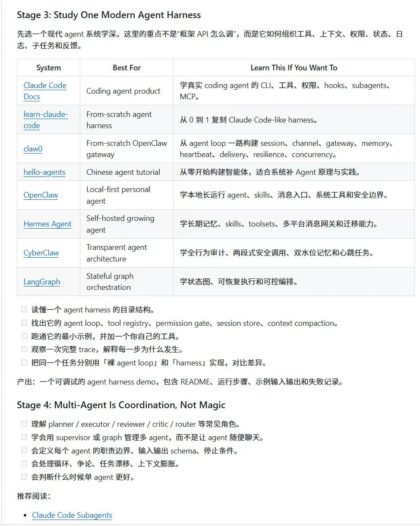420x526 pixels.
Task: Open the Hermes Agent link
Action: click(47, 224)
